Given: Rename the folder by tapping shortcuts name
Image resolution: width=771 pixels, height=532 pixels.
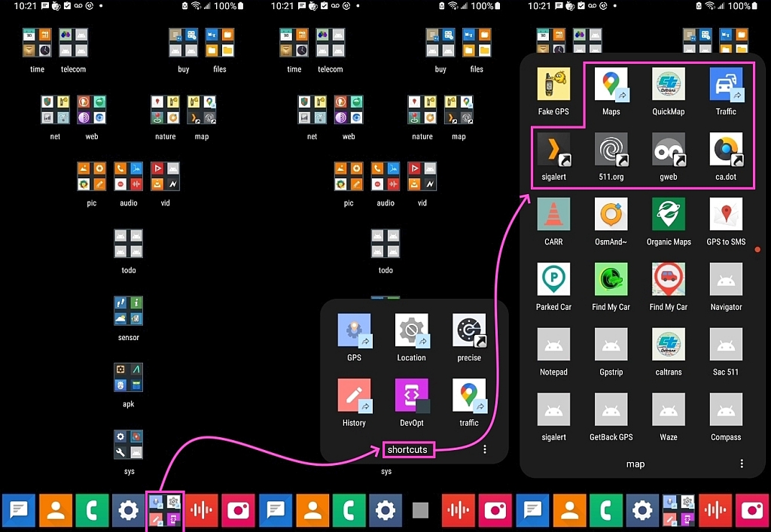Looking at the screenshot, I should point(407,449).
